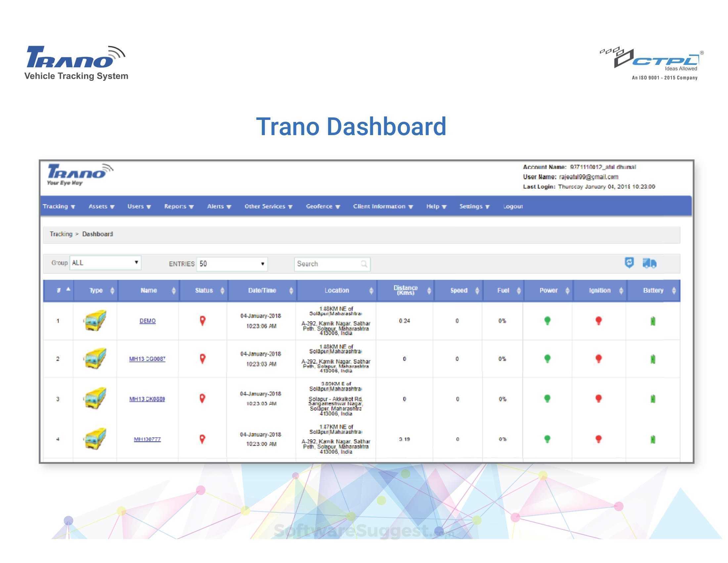Open the Group ALL dropdown
Screen dimensions: 728x563
(x=105, y=263)
